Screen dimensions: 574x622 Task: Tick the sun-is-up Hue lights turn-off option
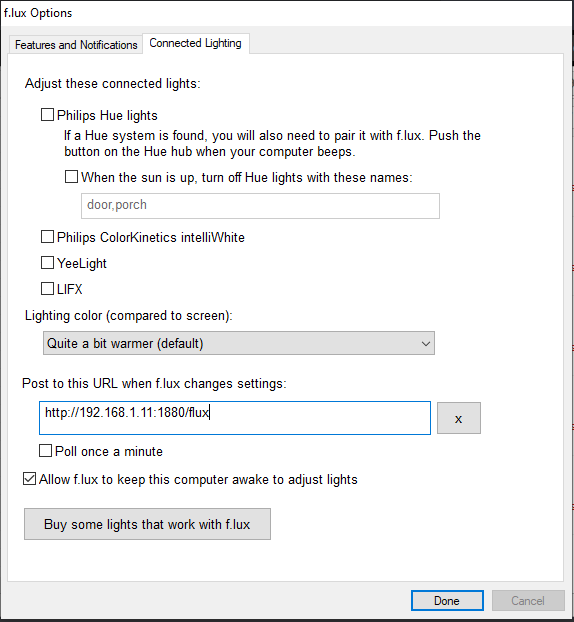tap(71, 177)
